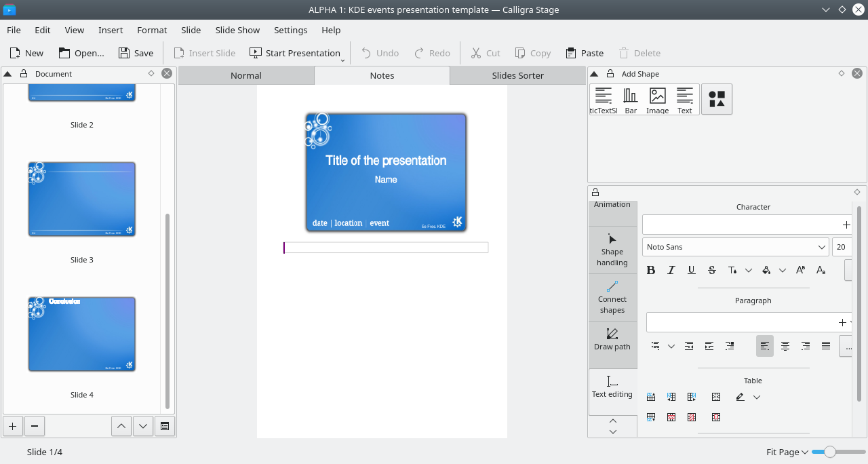Insert a chart with the Bar shape icon
868x464 pixels.
coord(631,100)
